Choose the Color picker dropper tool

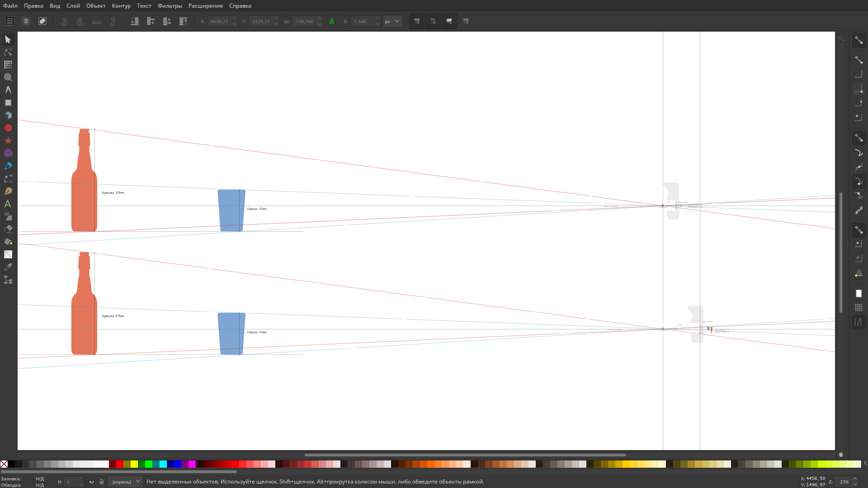click(8, 267)
